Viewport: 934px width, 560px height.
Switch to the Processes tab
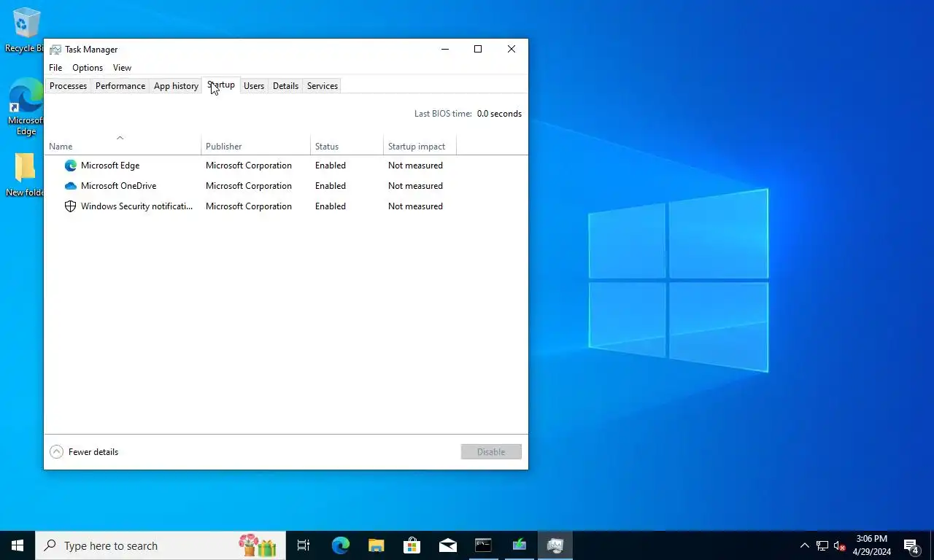[68, 86]
